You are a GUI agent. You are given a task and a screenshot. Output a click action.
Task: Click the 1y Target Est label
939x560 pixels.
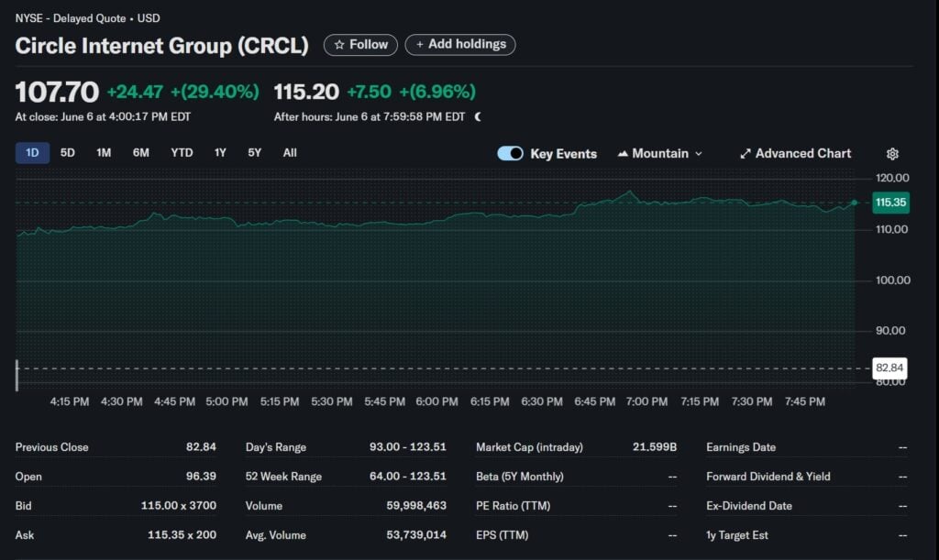737,535
